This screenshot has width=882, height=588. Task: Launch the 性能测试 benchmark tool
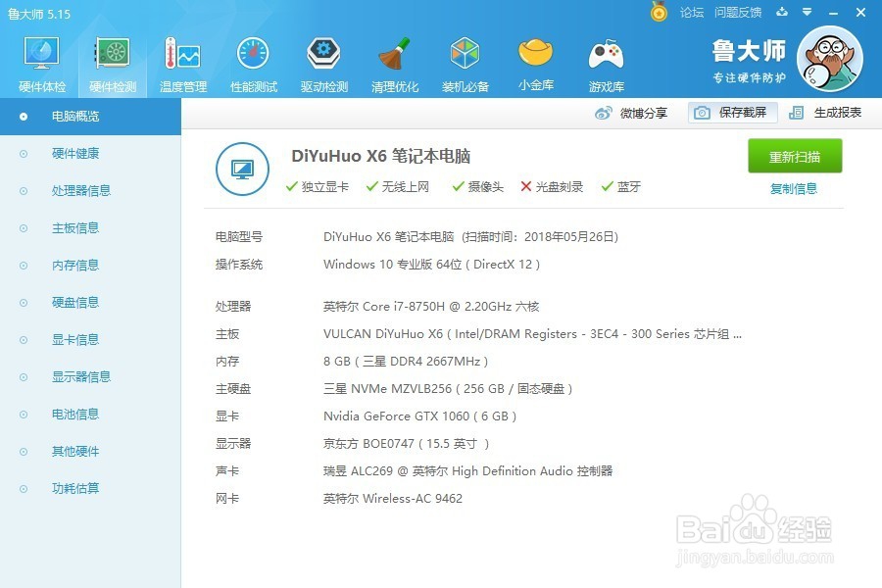(253, 59)
